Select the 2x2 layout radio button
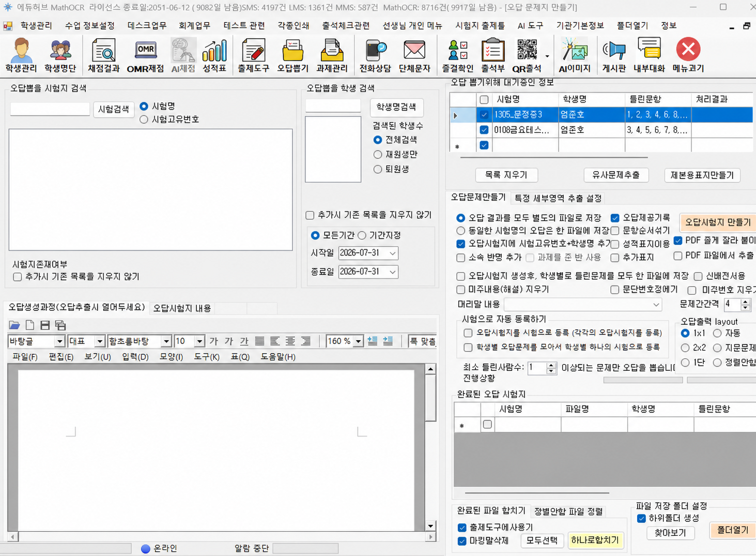 [685, 348]
